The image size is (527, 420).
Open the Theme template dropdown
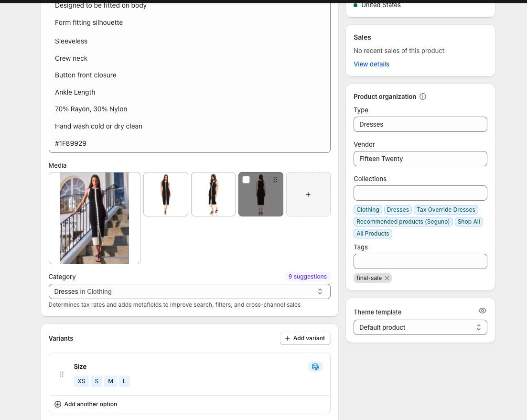tap(420, 327)
